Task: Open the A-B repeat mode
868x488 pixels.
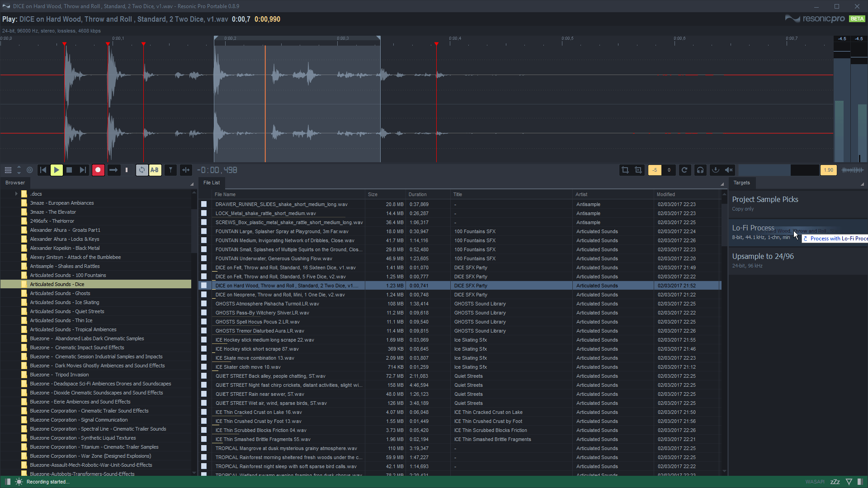Action: tap(155, 170)
